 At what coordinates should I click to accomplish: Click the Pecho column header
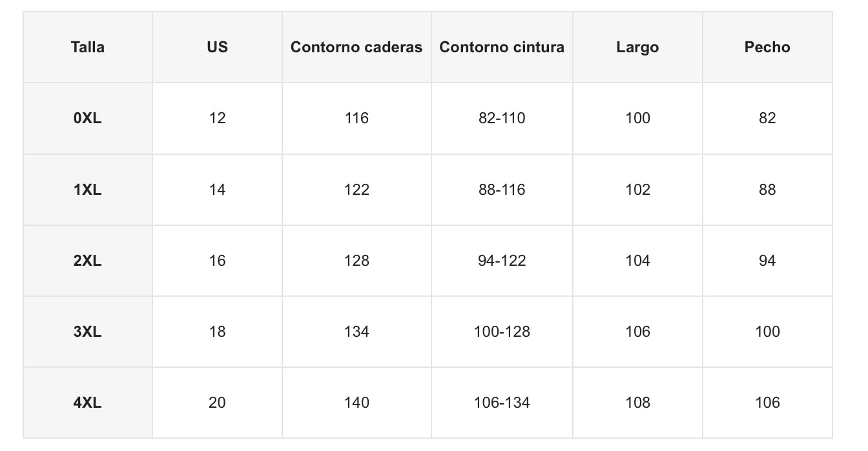point(767,47)
